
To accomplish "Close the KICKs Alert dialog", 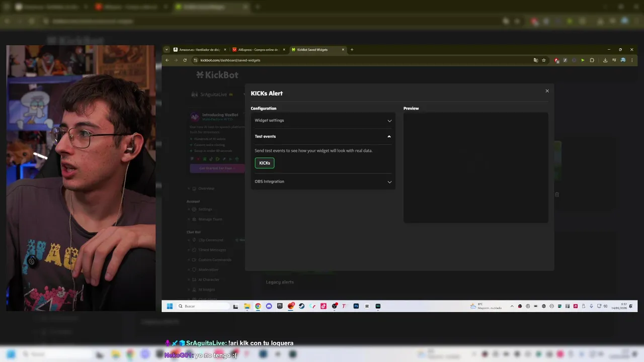I will [547, 91].
